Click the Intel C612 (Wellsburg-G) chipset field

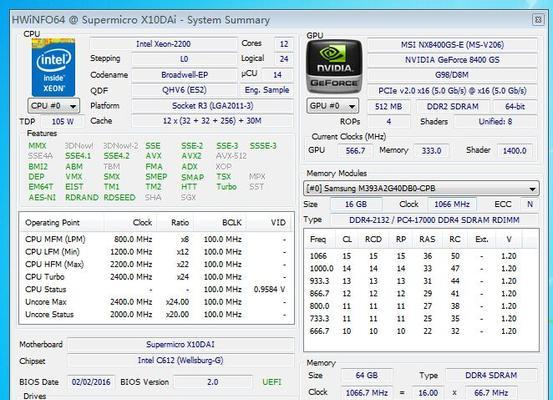pyautogui.click(x=181, y=360)
